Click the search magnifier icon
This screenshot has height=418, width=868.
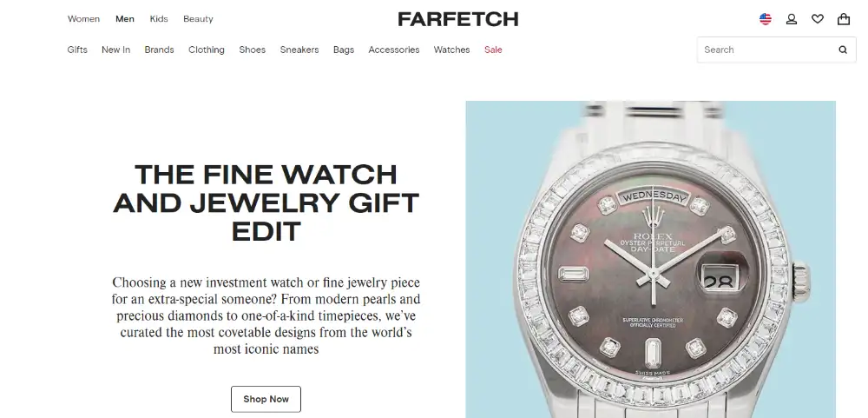(x=843, y=50)
